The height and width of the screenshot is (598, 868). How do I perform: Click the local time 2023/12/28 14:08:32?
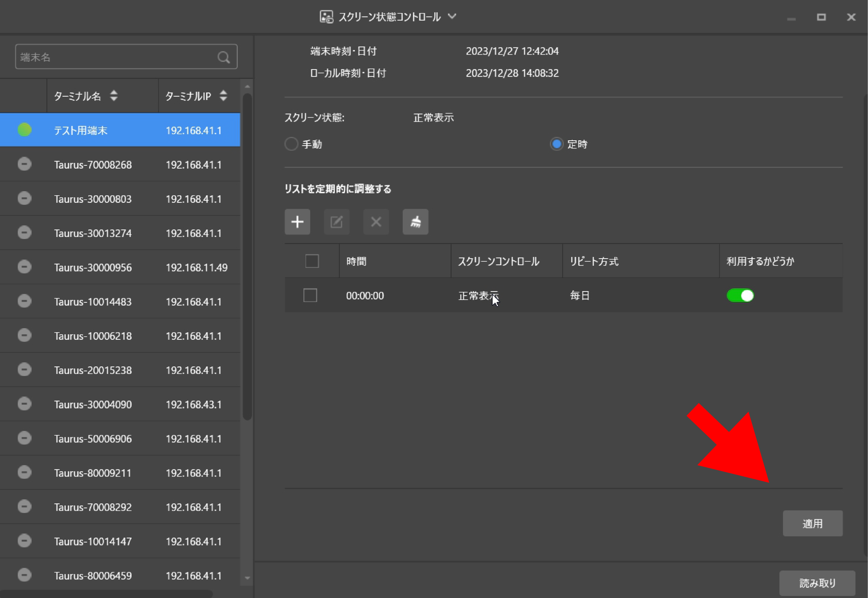pyautogui.click(x=512, y=73)
